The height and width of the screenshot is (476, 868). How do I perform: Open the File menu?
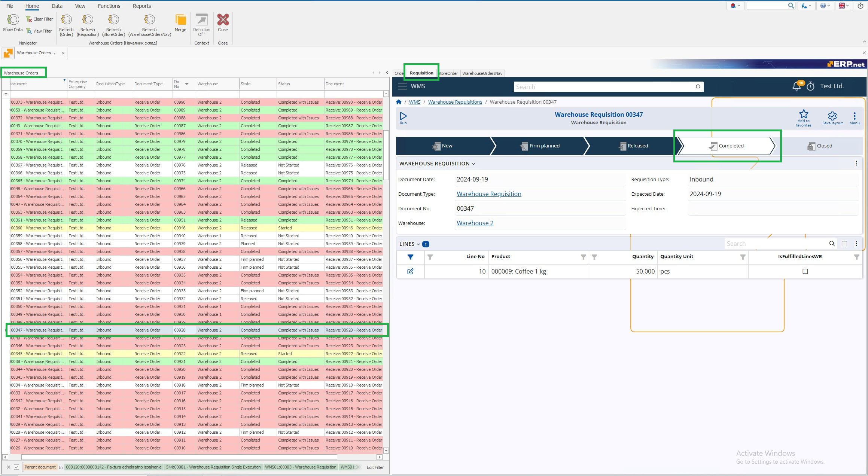(10, 6)
